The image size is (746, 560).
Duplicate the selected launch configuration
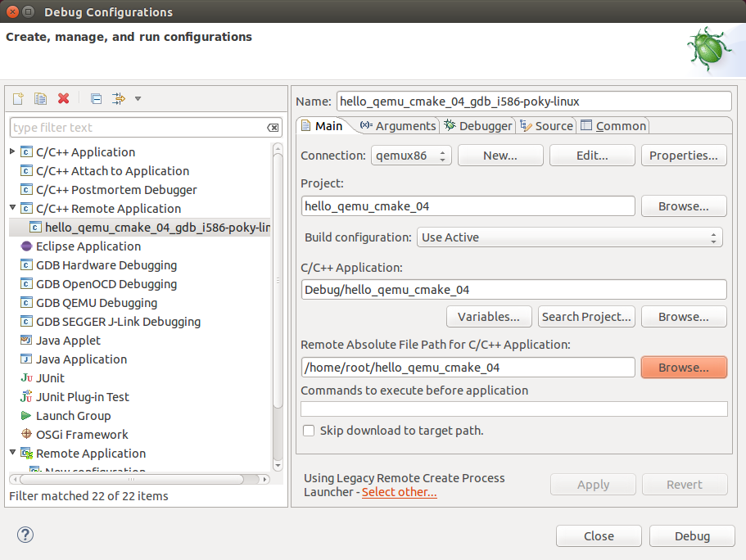40,99
